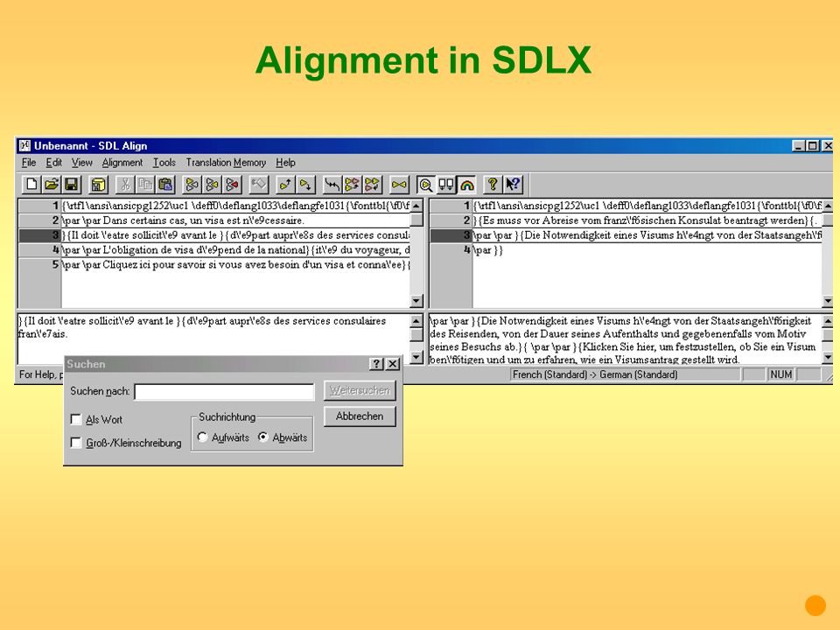Viewport: 840px width, 630px height.
Task: Open the View menu
Action: click(x=82, y=163)
